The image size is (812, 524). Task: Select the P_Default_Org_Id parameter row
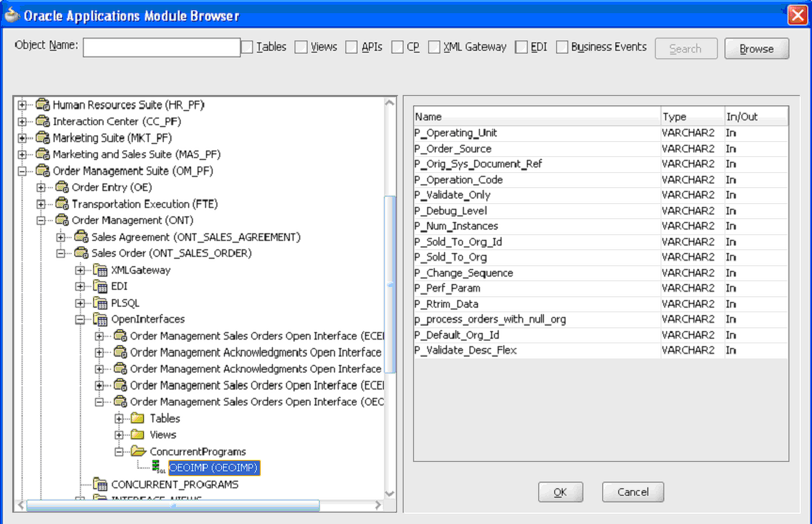tap(600, 335)
